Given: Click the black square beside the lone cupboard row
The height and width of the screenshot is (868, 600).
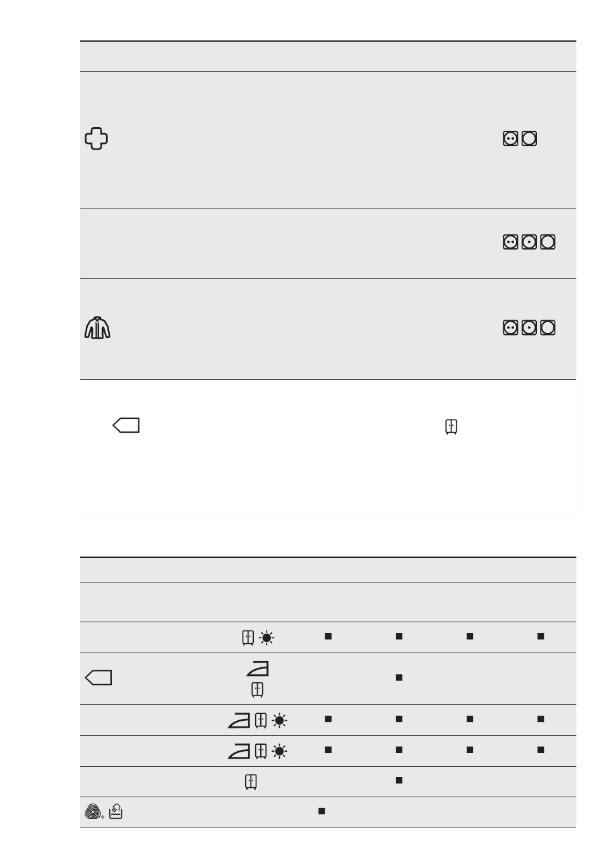Looking at the screenshot, I should click(399, 781).
